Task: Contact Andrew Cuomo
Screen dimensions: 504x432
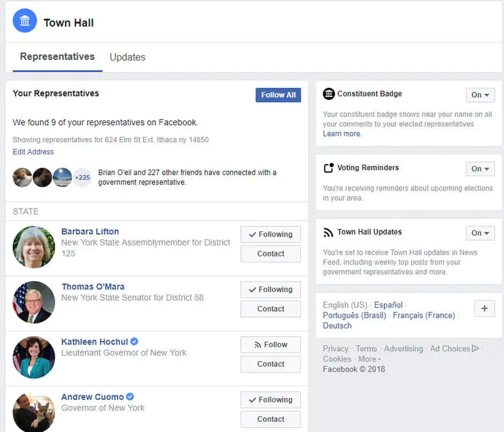Action: tap(270, 419)
